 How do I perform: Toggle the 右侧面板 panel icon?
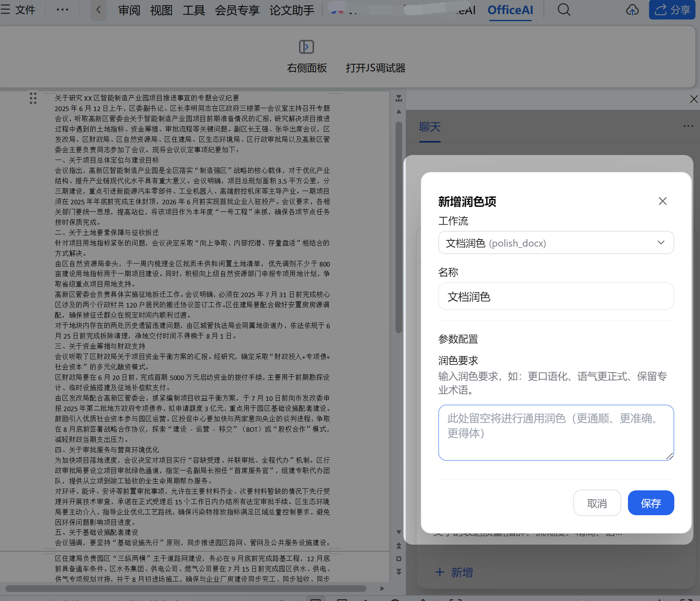(307, 47)
